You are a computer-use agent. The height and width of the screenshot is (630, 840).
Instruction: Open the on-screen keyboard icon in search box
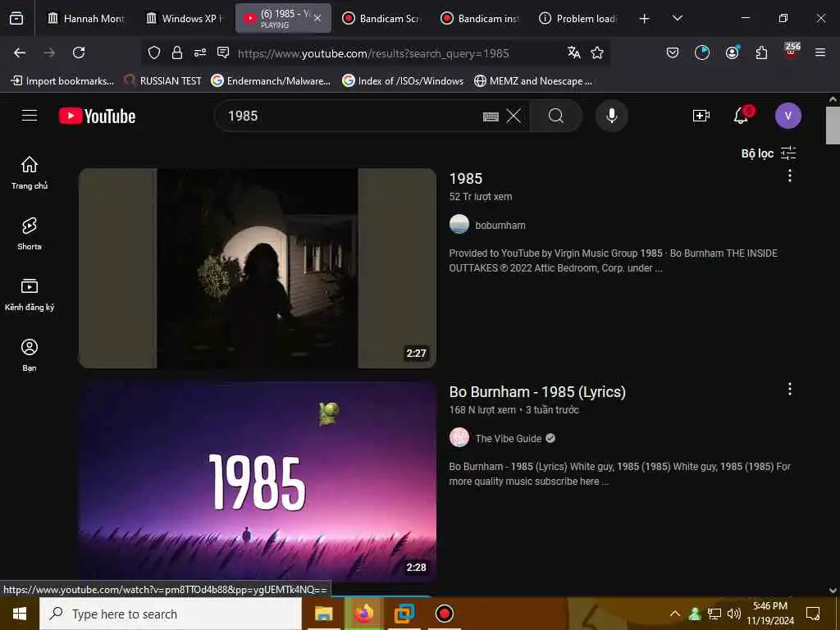pyautogui.click(x=491, y=116)
